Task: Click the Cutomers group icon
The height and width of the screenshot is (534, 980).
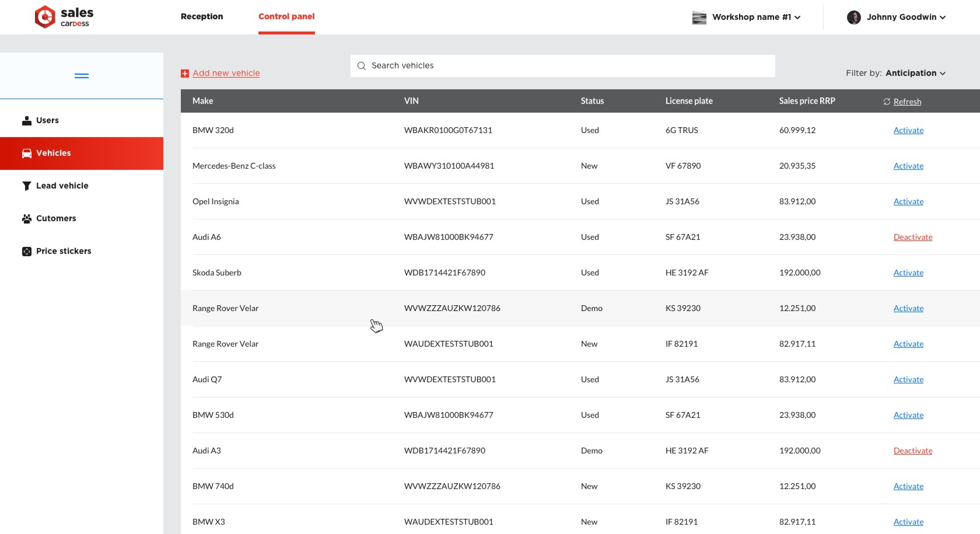Action: click(27, 219)
